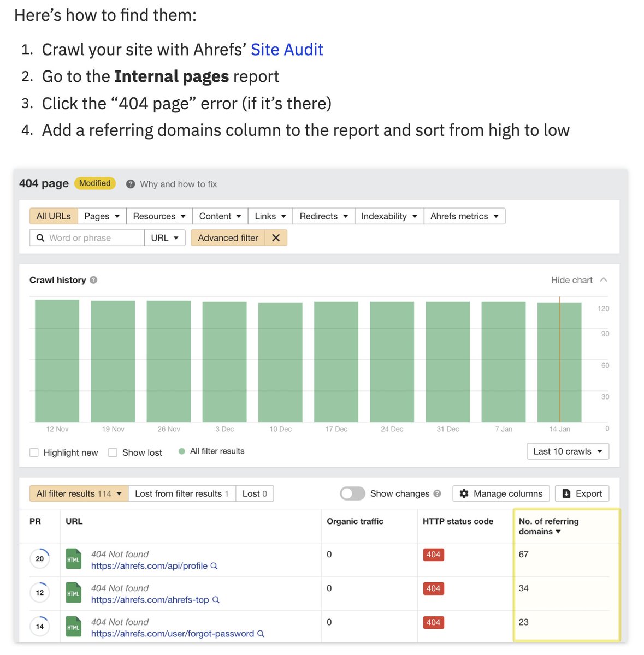Viewport: 644px width, 655px height.
Task: Toggle the All filter results legend dot
Action: pyautogui.click(x=182, y=451)
